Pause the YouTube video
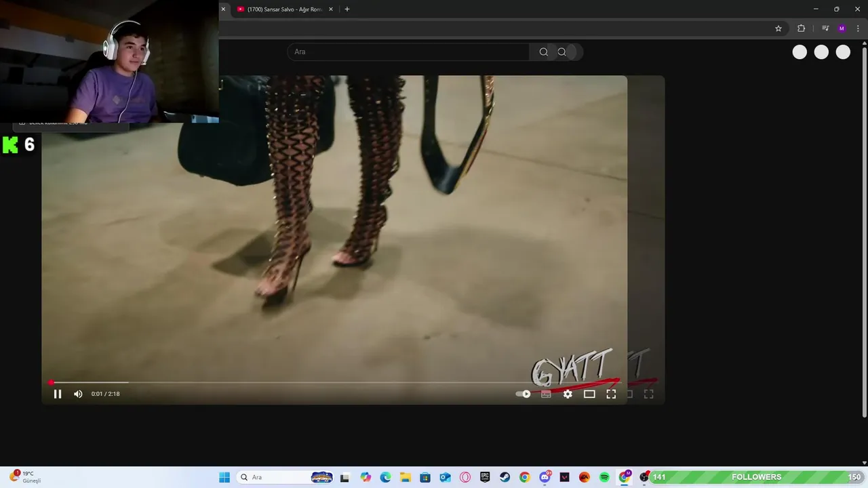The image size is (868, 488). 58,394
